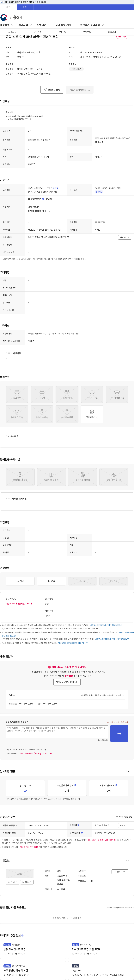Click the blue 전송 send button

119,733
